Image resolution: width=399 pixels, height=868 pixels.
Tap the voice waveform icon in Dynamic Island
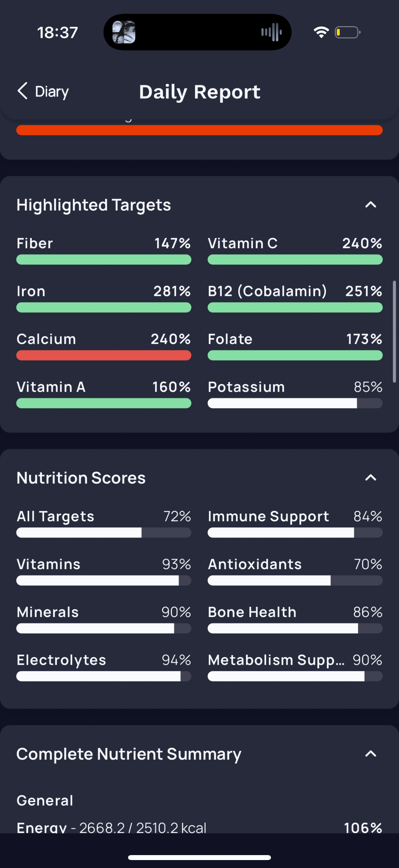pos(271,32)
